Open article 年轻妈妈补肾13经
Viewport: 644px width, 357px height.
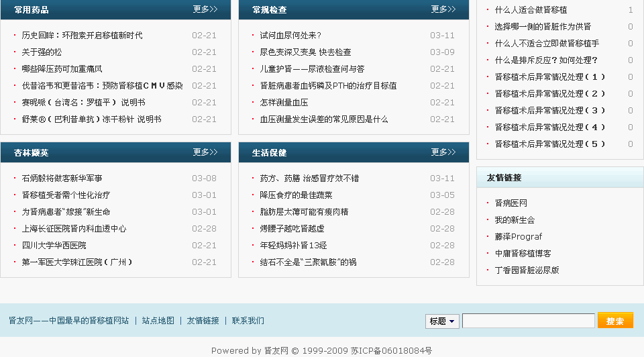point(293,246)
